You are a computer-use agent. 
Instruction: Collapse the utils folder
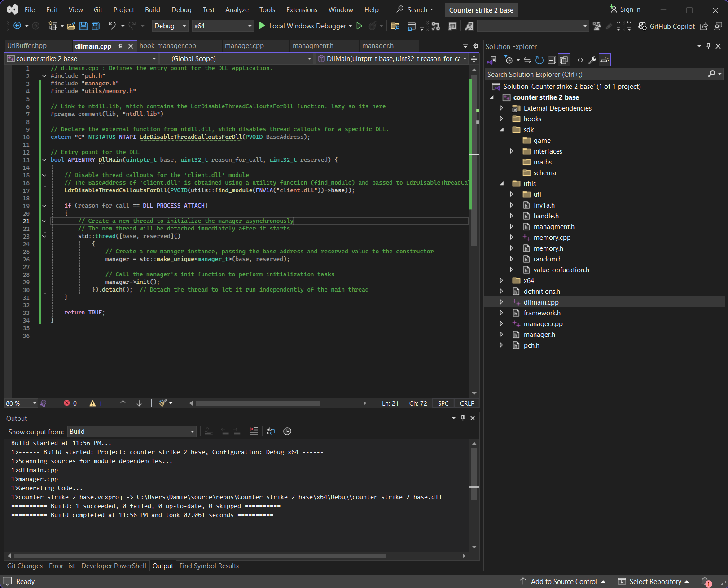502,184
